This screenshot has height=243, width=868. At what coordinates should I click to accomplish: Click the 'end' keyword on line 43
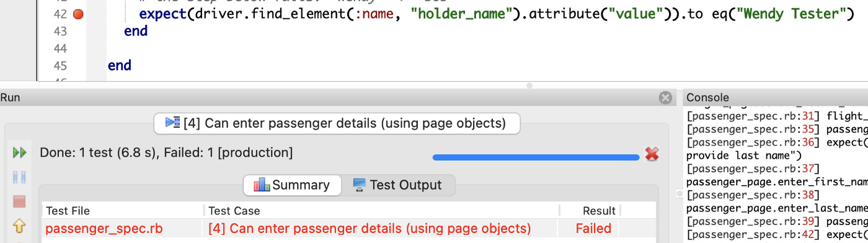pos(136,31)
